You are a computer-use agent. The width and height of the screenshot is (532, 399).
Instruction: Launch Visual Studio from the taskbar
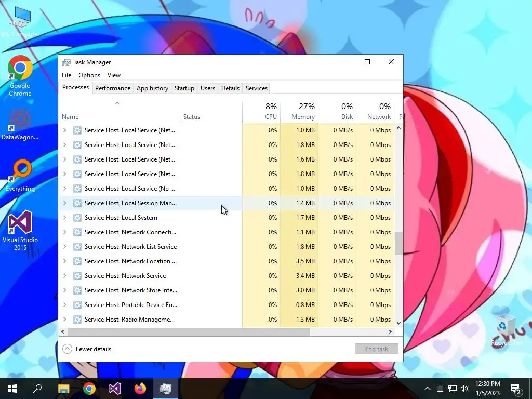click(x=115, y=389)
